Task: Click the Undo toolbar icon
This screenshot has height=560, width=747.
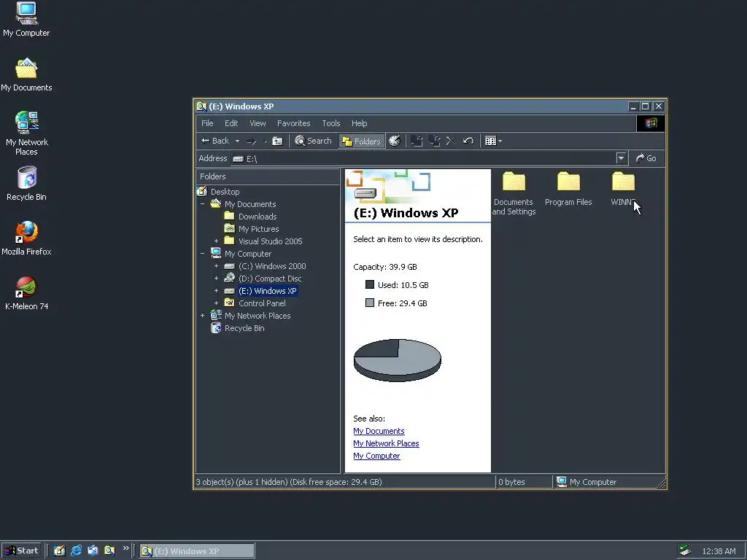Action: tap(468, 141)
